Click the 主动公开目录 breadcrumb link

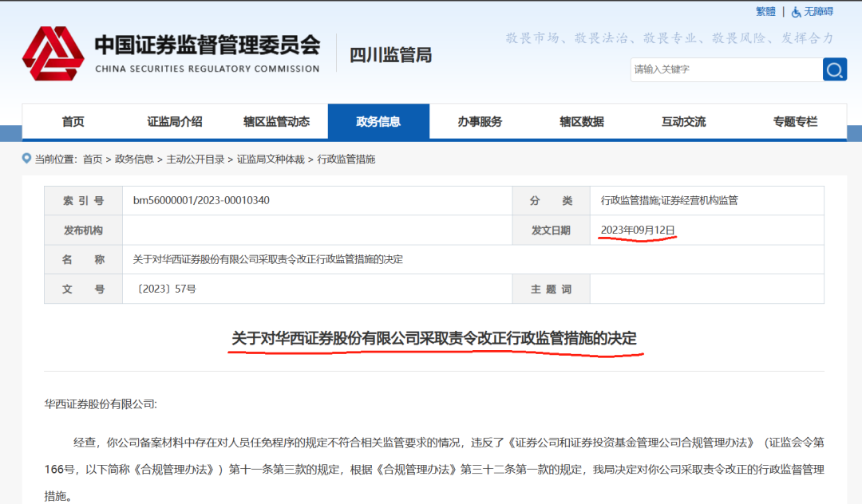pos(196,159)
